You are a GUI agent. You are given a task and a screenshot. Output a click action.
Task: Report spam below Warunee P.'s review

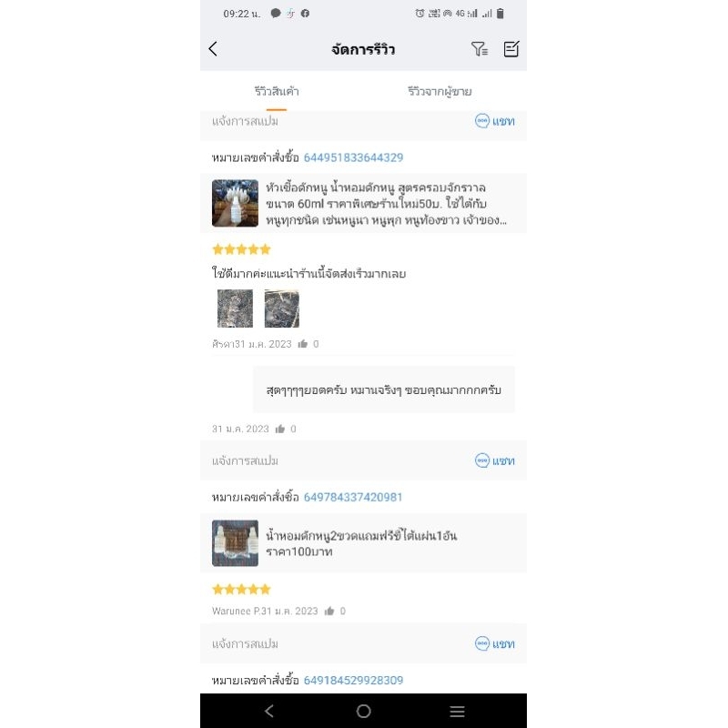pos(245,644)
